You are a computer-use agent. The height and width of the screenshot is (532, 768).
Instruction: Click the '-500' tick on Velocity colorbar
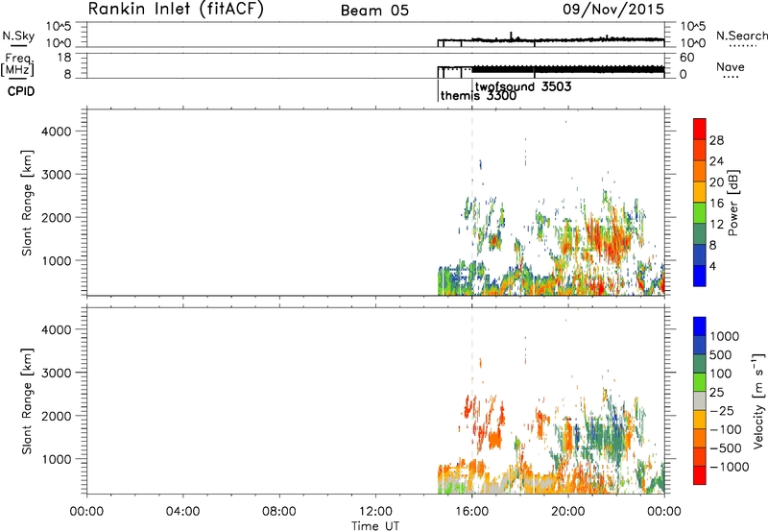(x=726, y=448)
